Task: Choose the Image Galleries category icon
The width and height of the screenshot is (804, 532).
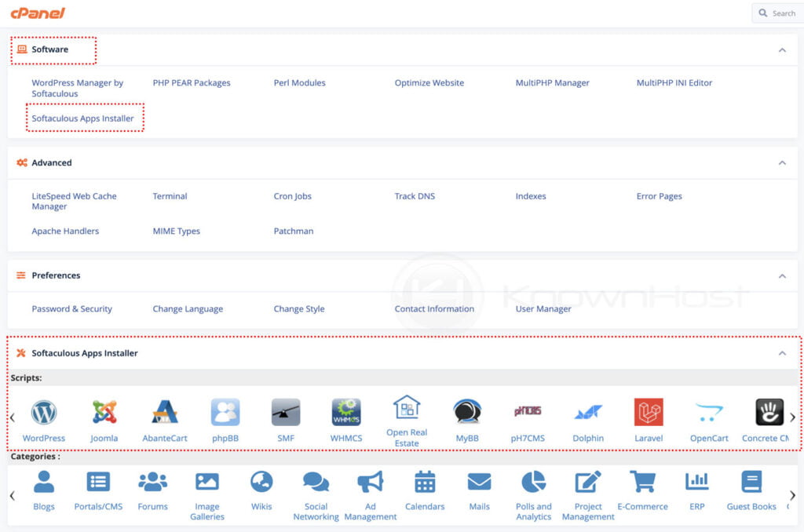Action: point(207,482)
